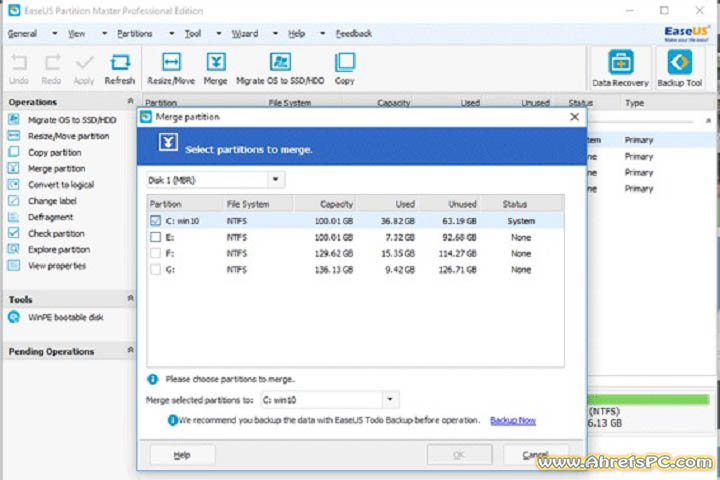The width and height of the screenshot is (720, 480).
Task: Click the Cancel button
Action: point(535,455)
